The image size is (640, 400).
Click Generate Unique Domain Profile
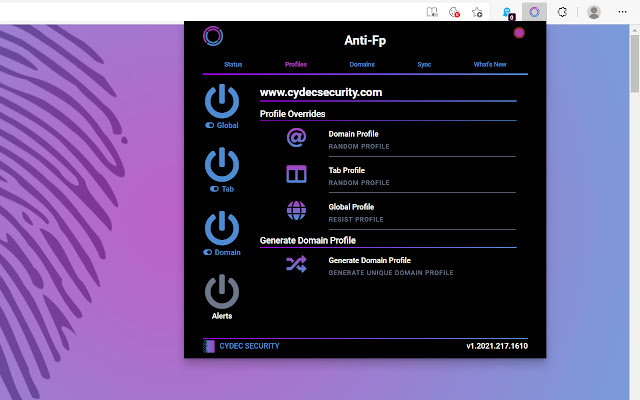[391, 273]
